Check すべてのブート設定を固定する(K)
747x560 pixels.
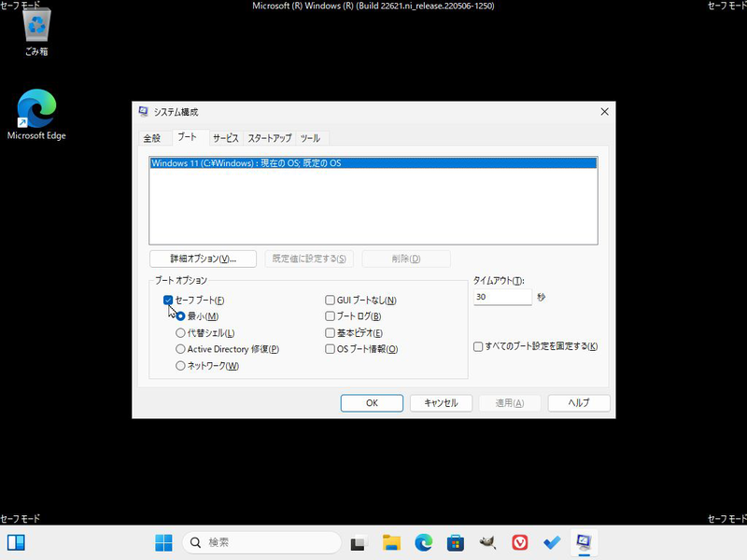click(478, 346)
